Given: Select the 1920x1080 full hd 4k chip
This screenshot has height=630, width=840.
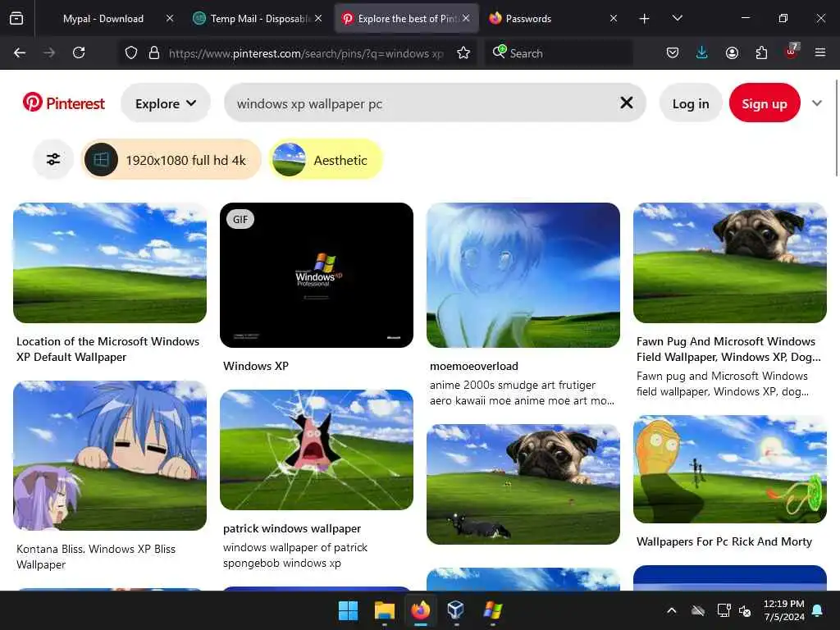Looking at the screenshot, I should pyautogui.click(x=171, y=160).
